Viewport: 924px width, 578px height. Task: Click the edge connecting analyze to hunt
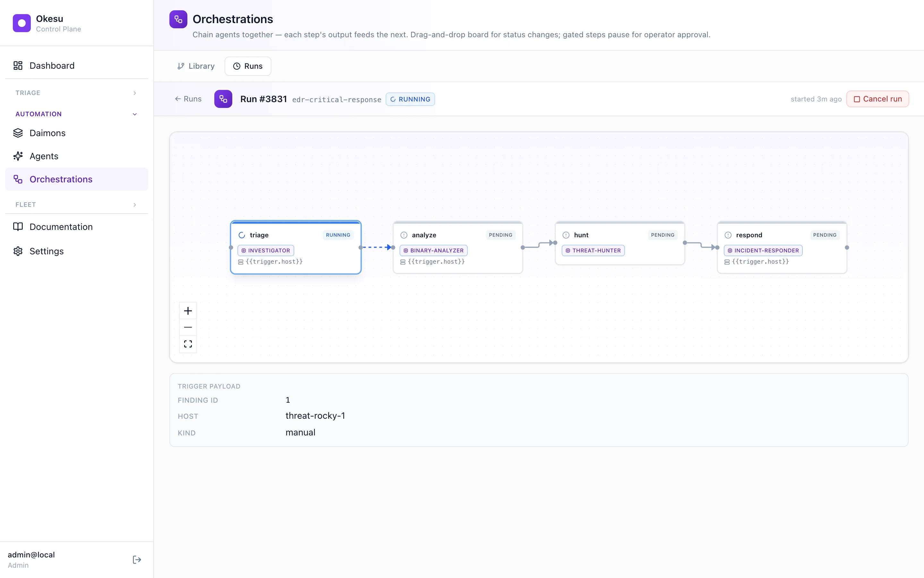pyautogui.click(x=539, y=245)
